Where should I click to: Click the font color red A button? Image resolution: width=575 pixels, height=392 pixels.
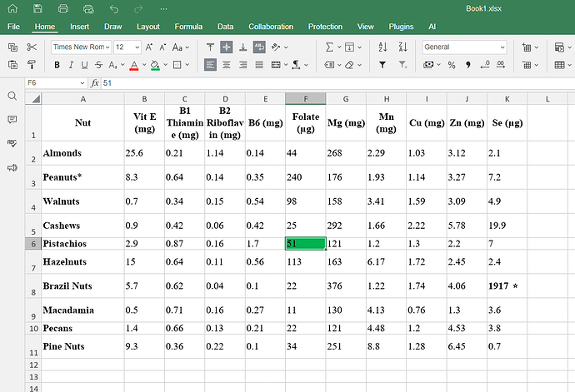pos(134,65)
